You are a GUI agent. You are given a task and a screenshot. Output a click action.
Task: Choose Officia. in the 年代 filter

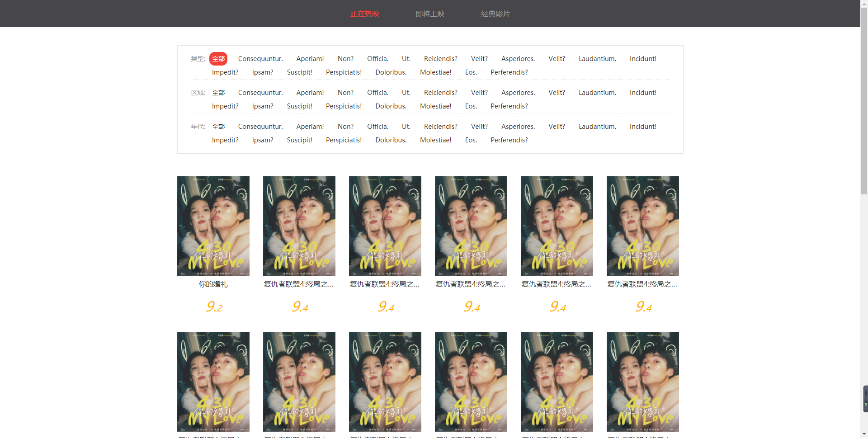click(x=377, y=127)
